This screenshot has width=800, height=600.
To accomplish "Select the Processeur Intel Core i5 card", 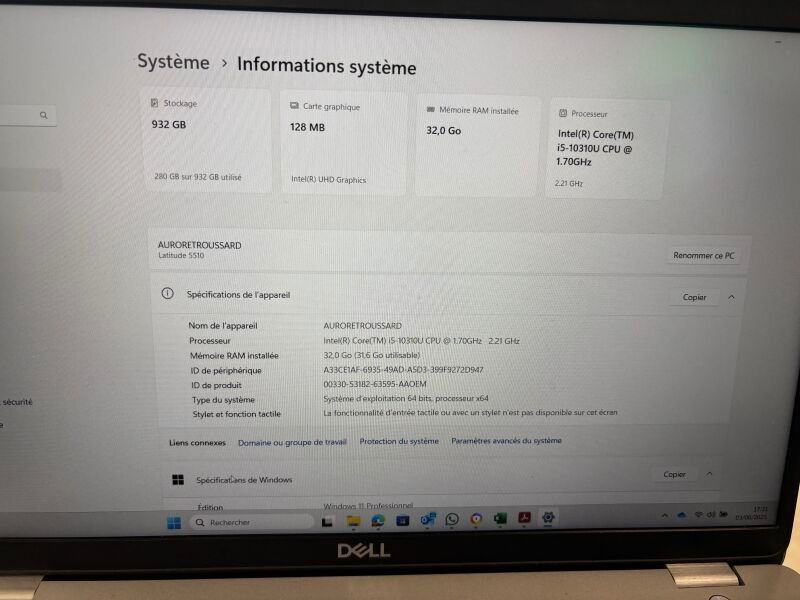I will point(606,149).
